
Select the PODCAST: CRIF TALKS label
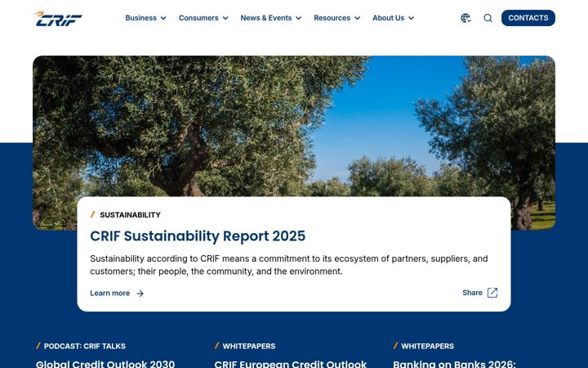[x=85, y=346]
